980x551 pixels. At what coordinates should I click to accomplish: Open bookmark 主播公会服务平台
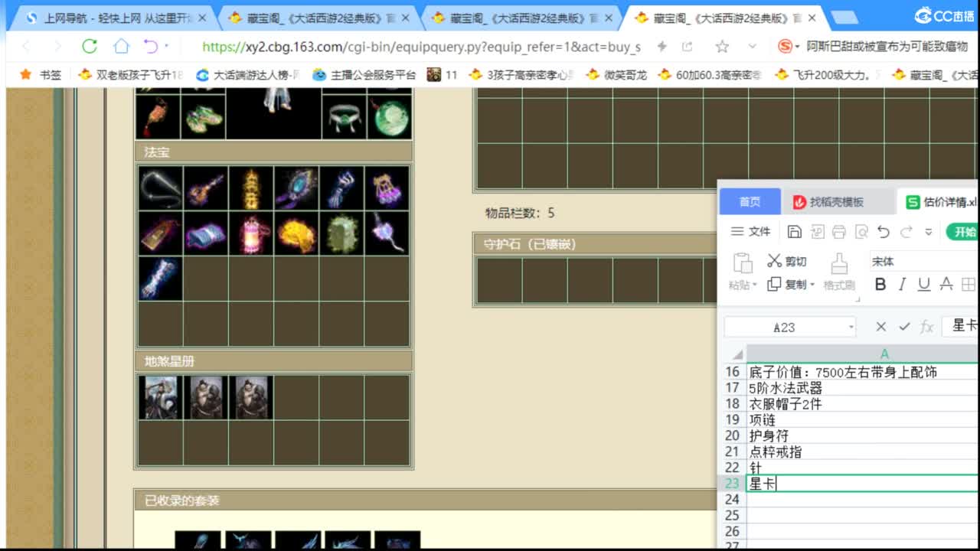click(x=364, y=74)
